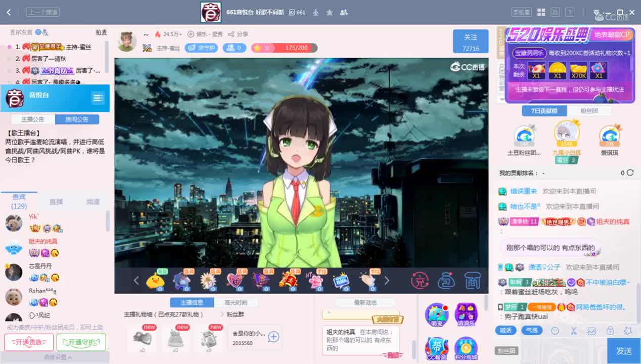Click the scissors screenshot icon
The image size is (641, 364).
coord(574,331)
